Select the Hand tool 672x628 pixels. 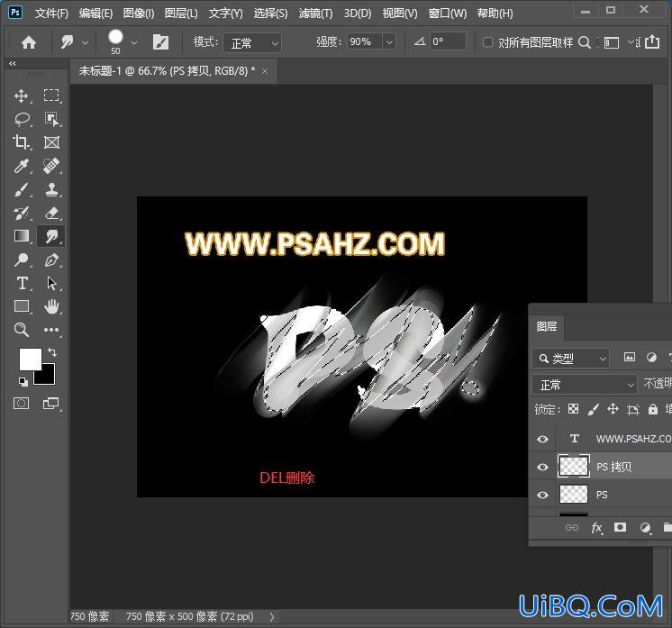point(51,306)
